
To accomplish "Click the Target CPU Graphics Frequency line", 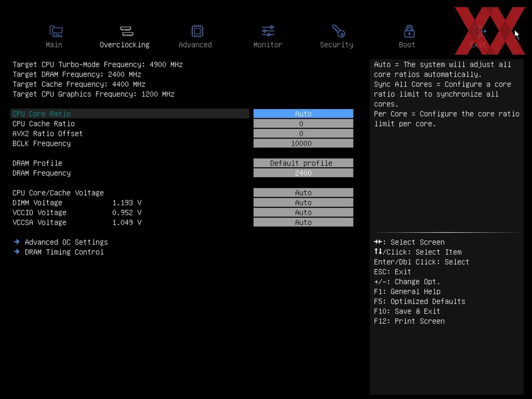I will (x=93, y=94).
